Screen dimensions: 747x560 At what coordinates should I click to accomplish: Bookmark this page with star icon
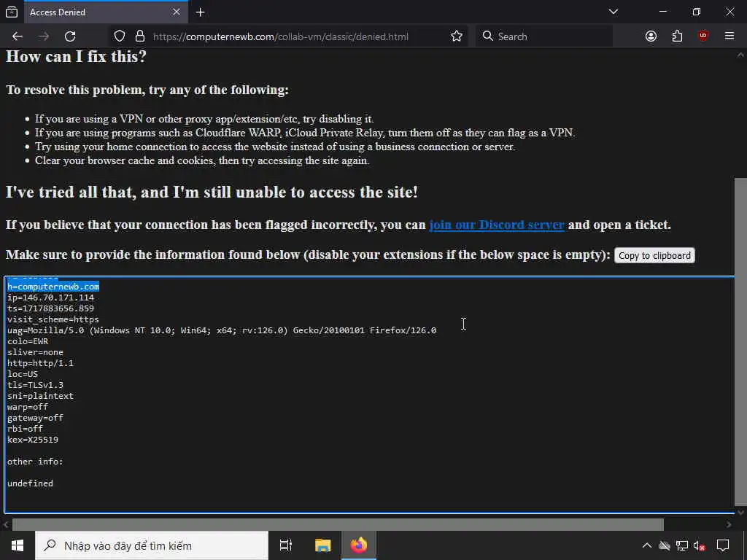457,36
